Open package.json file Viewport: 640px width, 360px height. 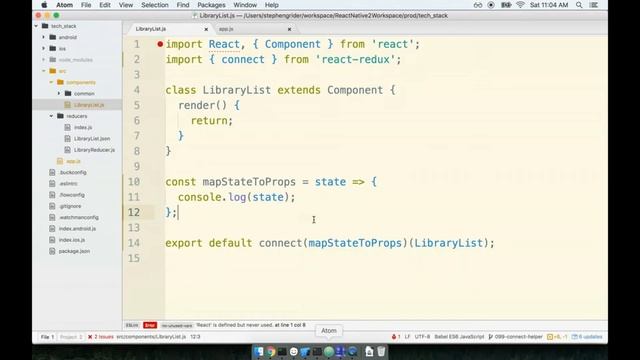coord(74,251)
